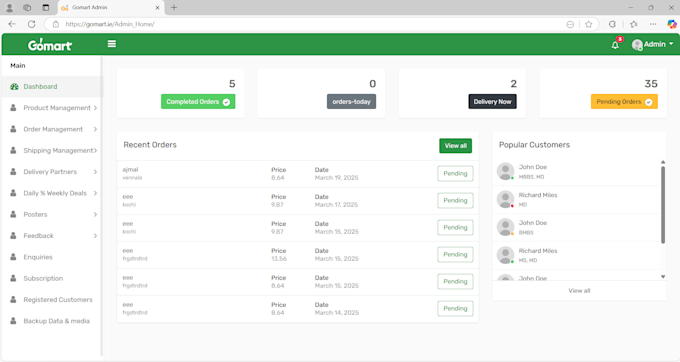Image resolution: width=680 pixels, height=362 pixels.
Task: Click the Gomart logo
Action: [50, 45]
